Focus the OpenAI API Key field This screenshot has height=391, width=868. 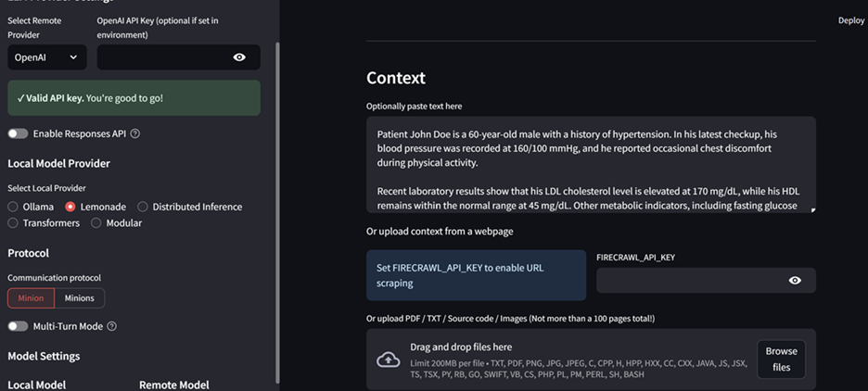pyautogui.click(x=163, y=57)
